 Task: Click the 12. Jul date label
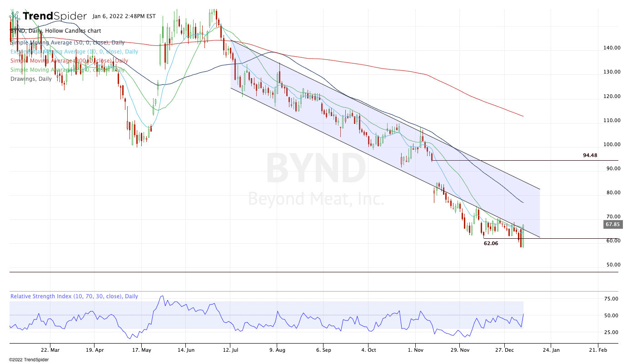click(231, 350)
